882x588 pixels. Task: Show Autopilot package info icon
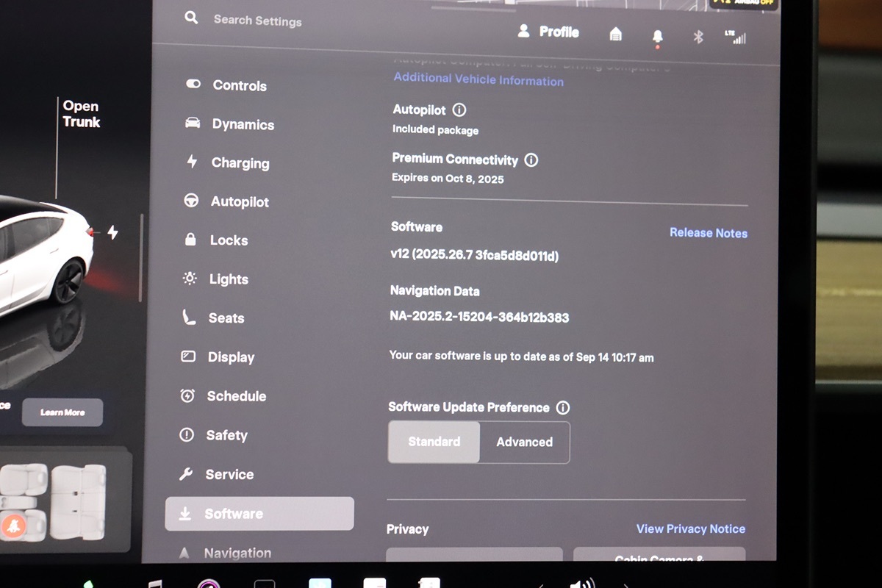459,110
